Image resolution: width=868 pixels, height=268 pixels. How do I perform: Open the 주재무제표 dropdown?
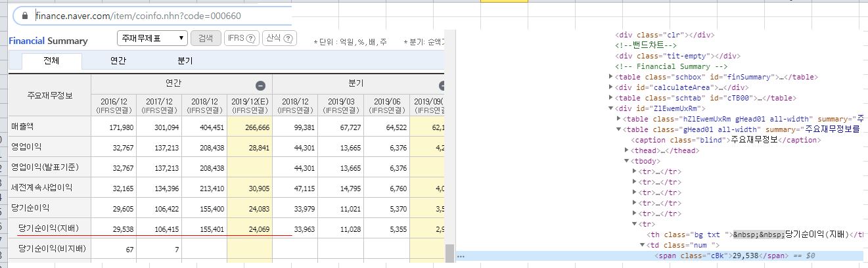click(152, 38)
